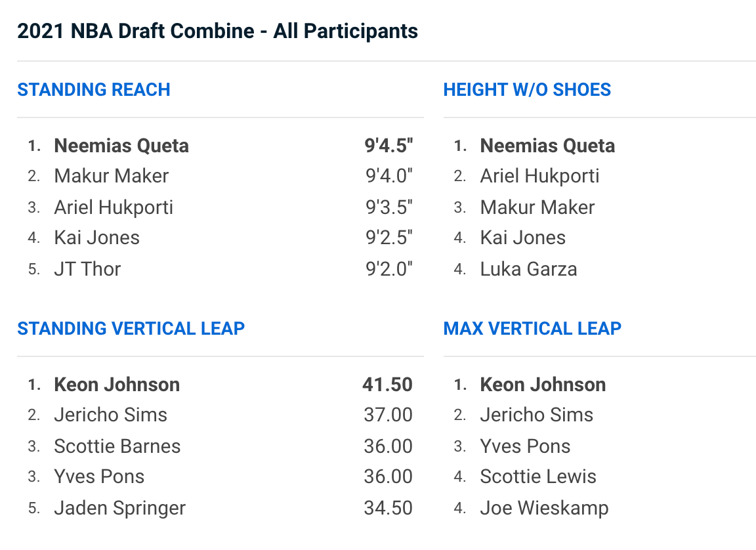The width and height of the screenshot is (756, 550).
Task: Open Scottie Lewis player entry
Action: coord(538,476)
